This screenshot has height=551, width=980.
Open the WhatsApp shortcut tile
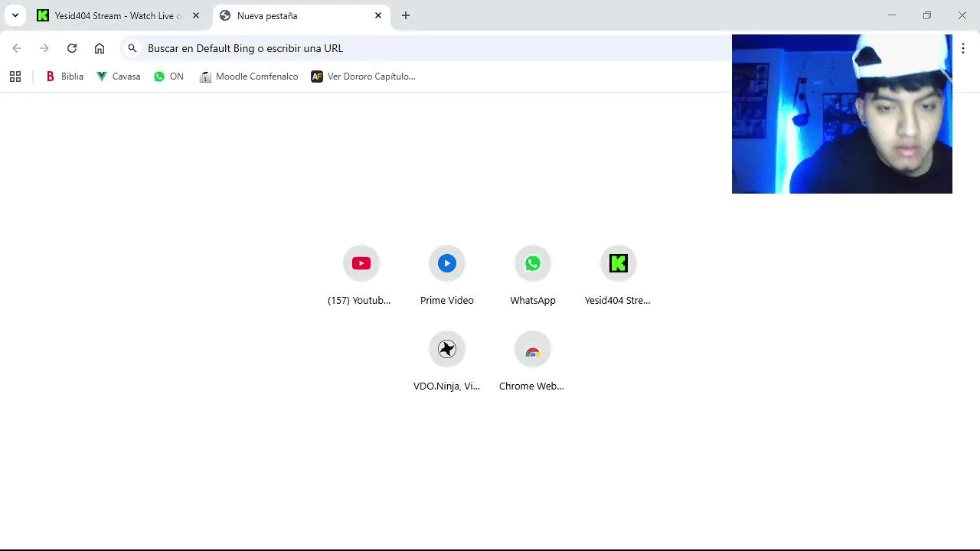click(x=533, y=275)
